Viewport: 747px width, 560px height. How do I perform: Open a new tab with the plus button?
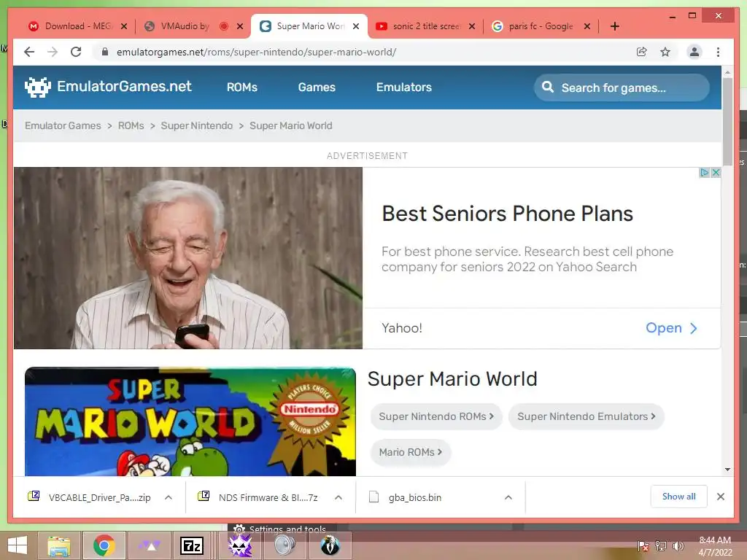pos(614,26)
